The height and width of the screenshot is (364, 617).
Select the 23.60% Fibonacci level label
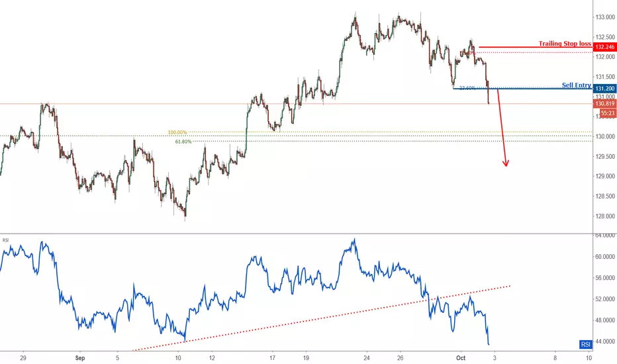[x=467, y=88]
